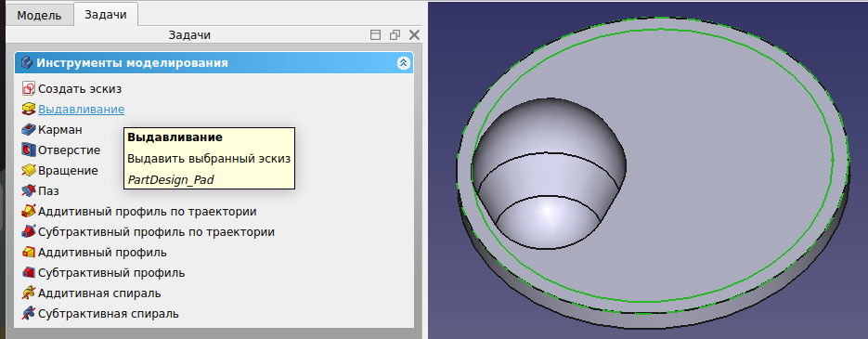Select the Groove (Паз) tool icon
The width and height of the screenshot is (868, 339).
point(28,191)
